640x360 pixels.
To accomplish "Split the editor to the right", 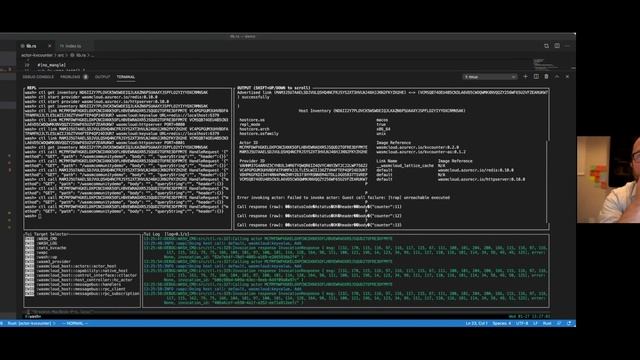I will point(557,46).
